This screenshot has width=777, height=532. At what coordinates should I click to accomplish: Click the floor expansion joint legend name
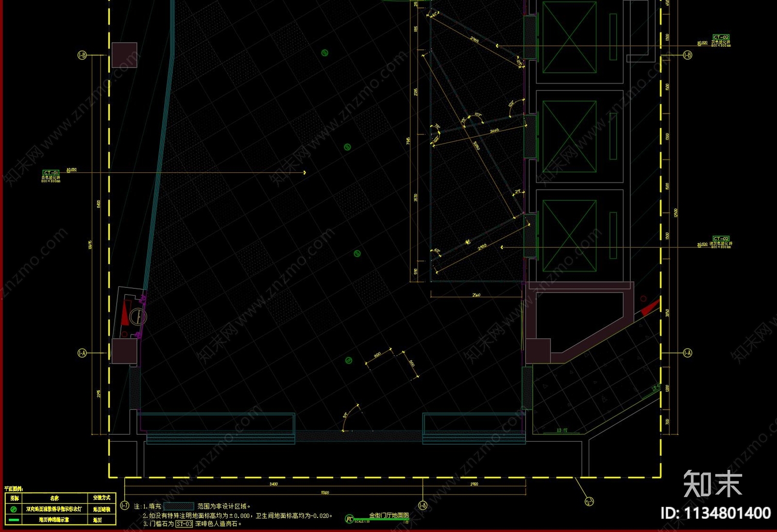click(54, 519)
